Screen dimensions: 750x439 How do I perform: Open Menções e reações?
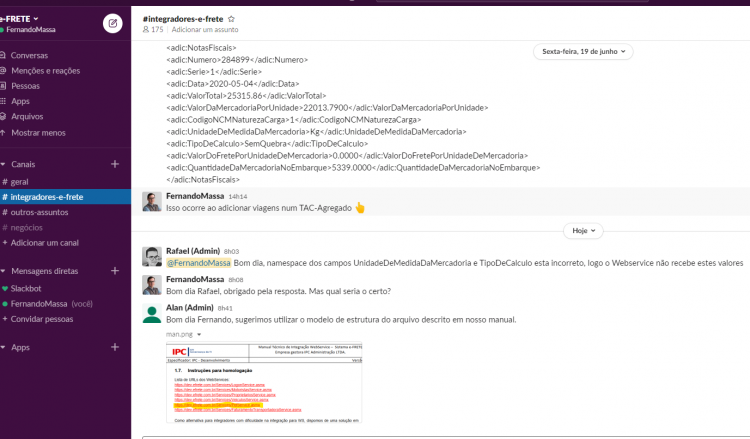tap(45, 71)
